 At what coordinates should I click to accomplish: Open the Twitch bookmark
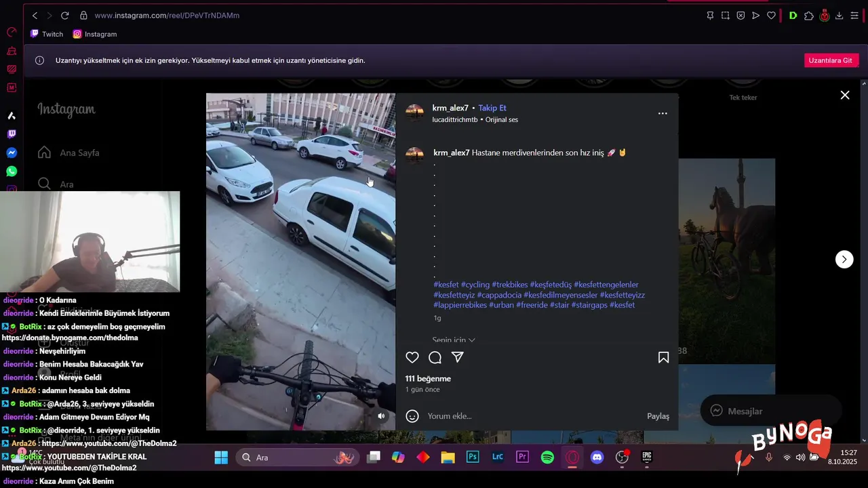click(x=47, y=34)
